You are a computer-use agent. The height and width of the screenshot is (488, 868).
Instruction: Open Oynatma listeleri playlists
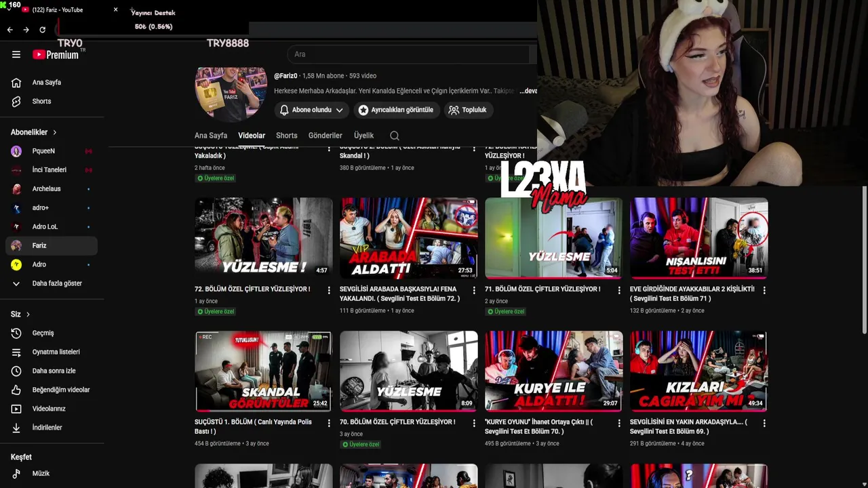(x=52, y=352)
